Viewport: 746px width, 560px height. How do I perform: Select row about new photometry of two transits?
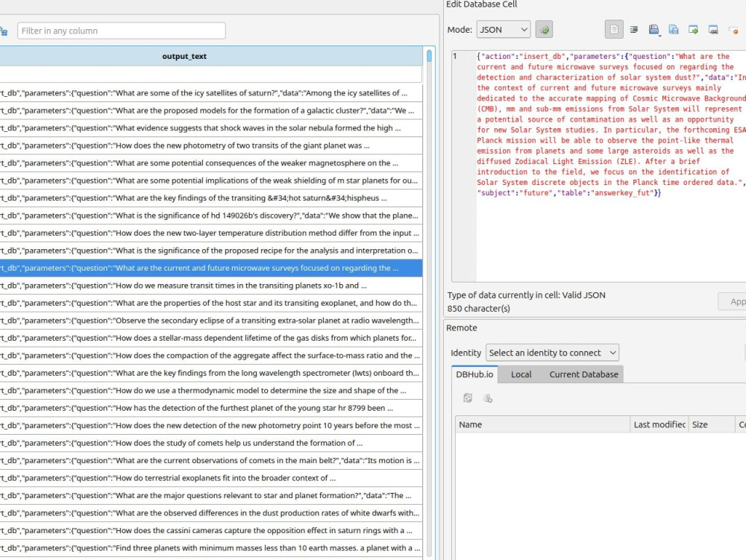point(211,145)
